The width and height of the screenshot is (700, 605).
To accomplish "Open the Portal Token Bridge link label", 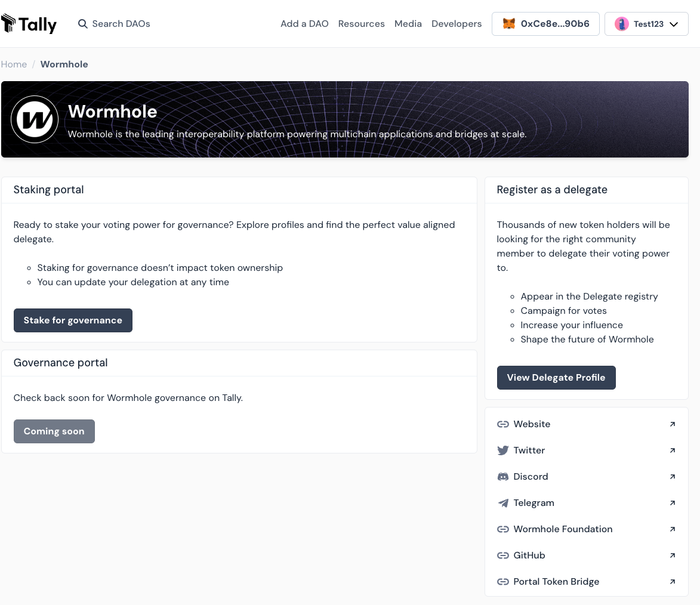I will click(556, 582).
